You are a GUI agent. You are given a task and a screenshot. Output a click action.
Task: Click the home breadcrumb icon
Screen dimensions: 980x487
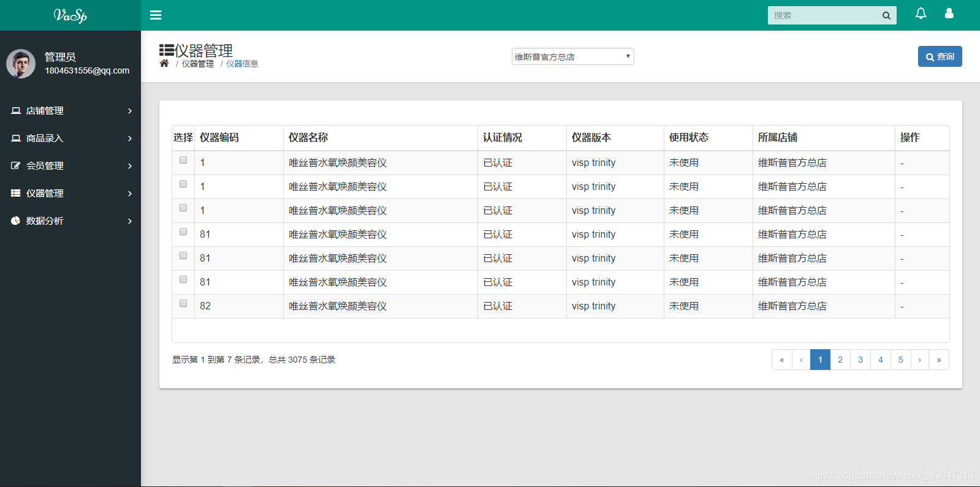point(164,63)
